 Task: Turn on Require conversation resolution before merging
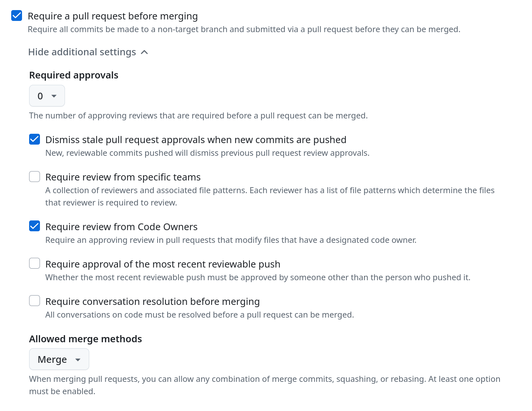[x=34, y=301]
